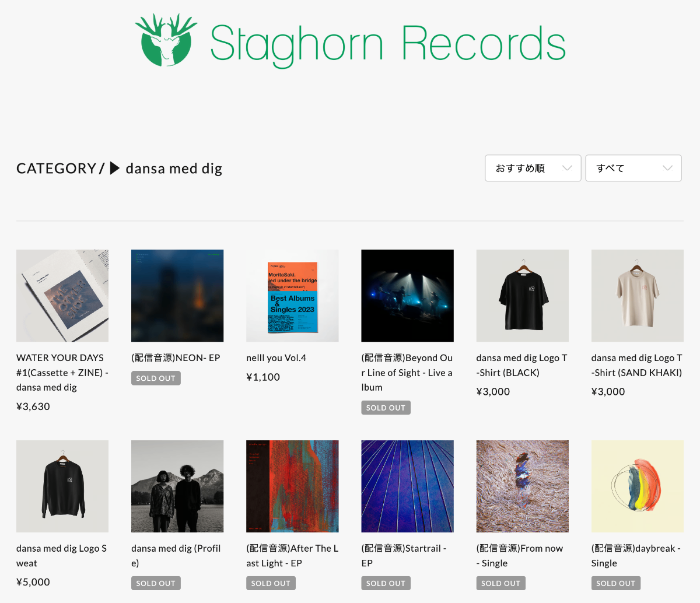Screen dimensions: 700x603
Task: Open the dansa med dig profile photo
Action: pyautogui.click(x=177, y=486)
